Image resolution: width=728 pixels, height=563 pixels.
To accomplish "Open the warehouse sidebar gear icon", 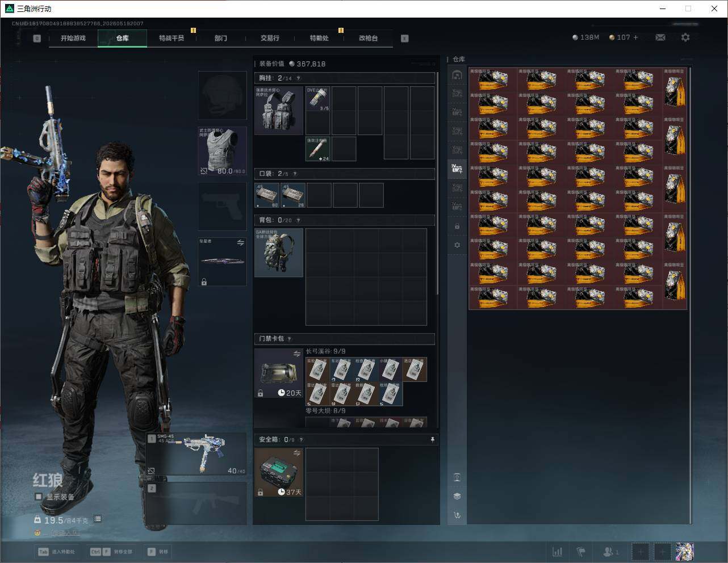I will tap(457, 245).
